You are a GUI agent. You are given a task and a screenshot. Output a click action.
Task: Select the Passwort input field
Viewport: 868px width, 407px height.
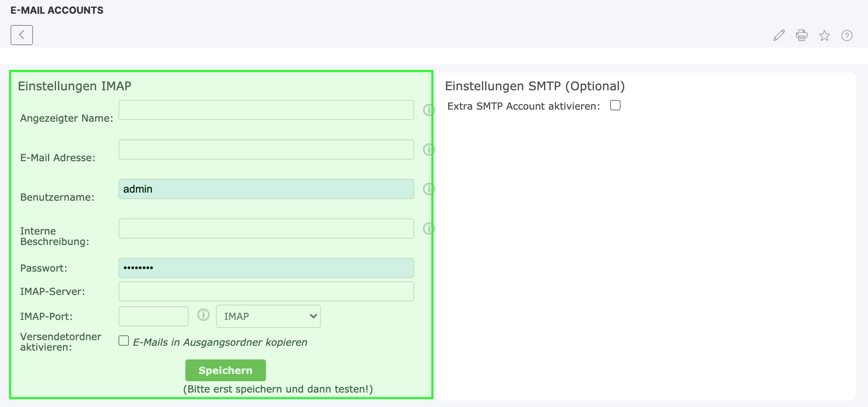click(266, 268)
